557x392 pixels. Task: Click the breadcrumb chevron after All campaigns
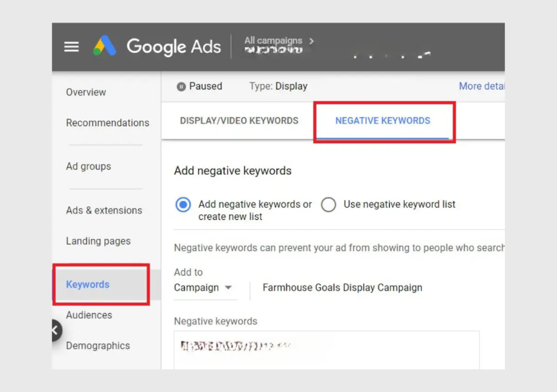[312, 41]
